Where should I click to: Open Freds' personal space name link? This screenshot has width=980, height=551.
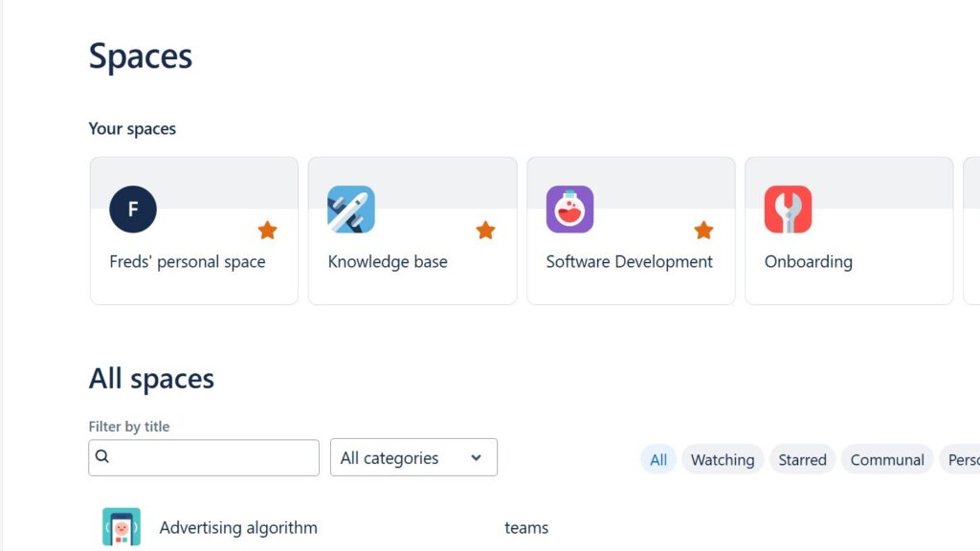(x=189, y=261)
